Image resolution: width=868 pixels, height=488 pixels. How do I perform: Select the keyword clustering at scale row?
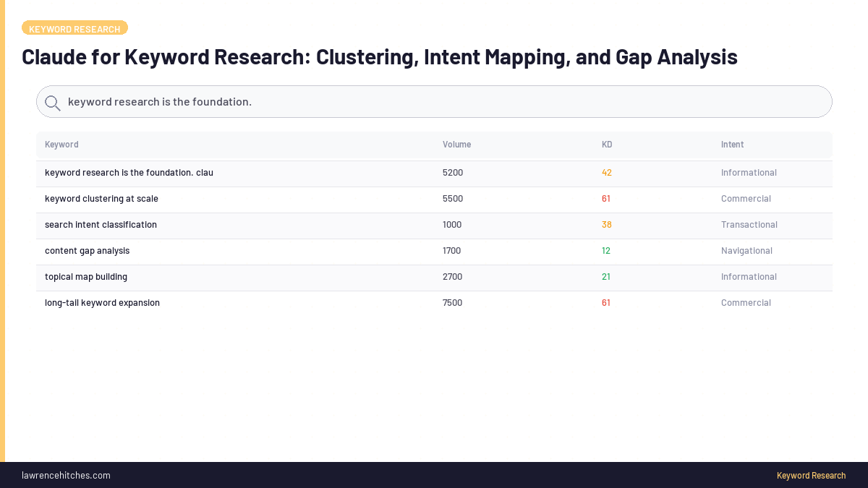(101, 198)
